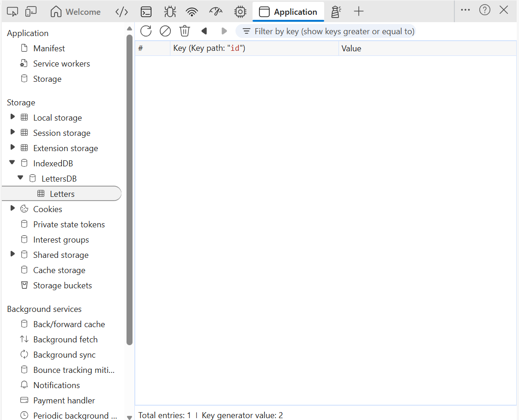
Task: Open Background sync
Action: click(64, 354)
